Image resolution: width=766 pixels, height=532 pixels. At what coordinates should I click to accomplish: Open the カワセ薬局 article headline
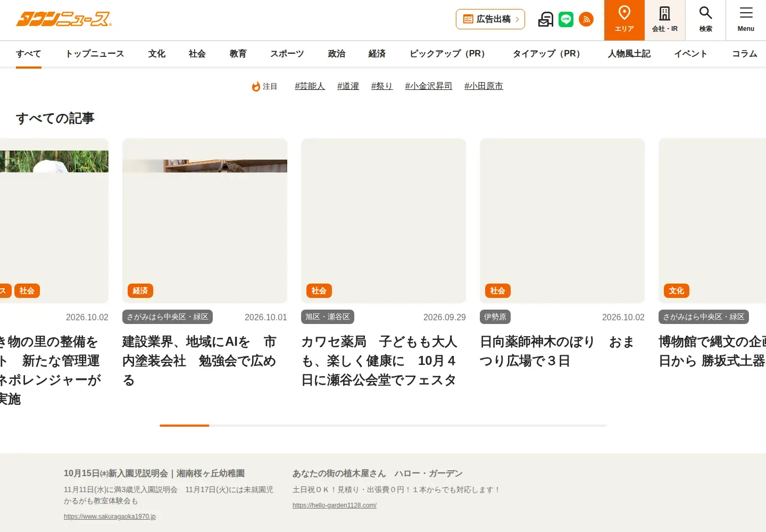380,361
